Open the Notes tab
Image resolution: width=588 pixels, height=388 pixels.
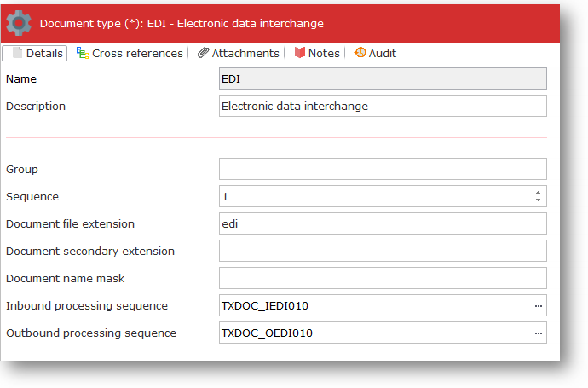(x=323, y=53)
